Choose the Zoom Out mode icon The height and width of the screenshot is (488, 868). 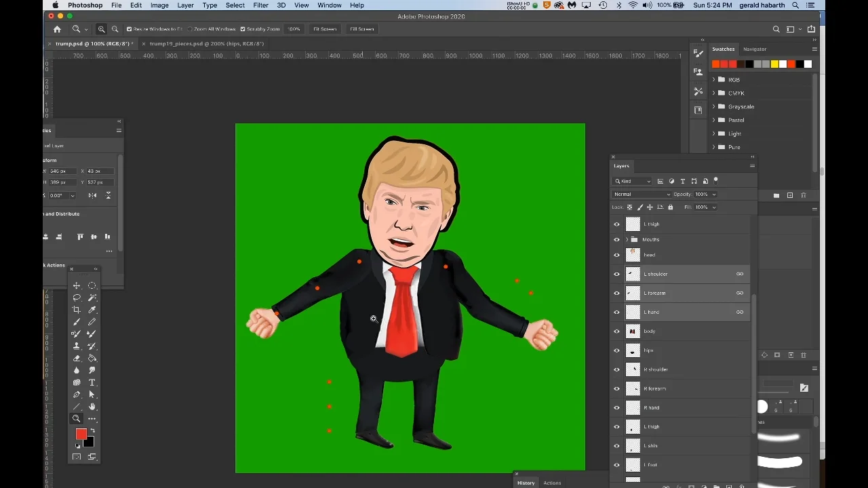coord(115,29)
